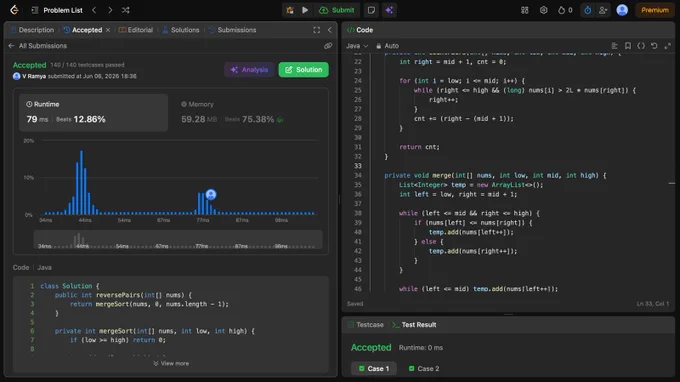Click the 'private void merge' code line

click(x=495, y=176)
